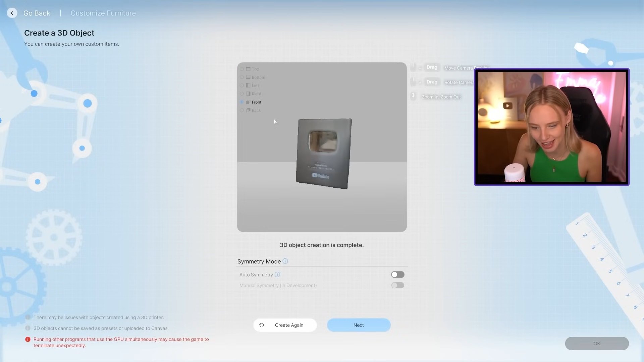Click the Zoom In Zoom Out control
Screen dimensions: 644x362
pyautogui.click(x=413, y=97)
